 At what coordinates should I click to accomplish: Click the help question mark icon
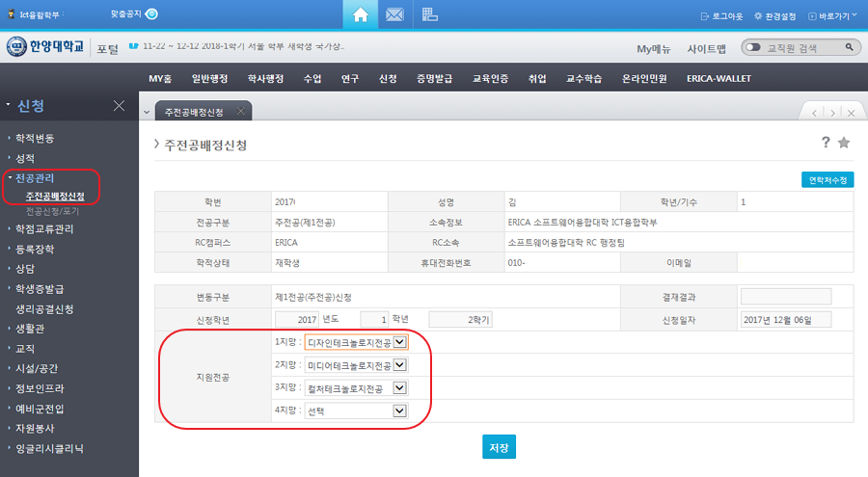(826, 143)
